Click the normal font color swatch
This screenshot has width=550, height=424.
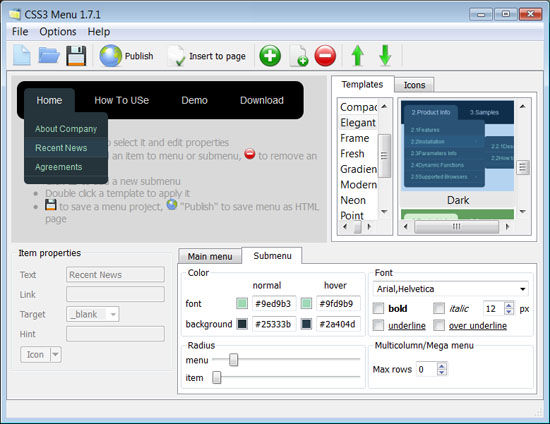coord(242,303)
